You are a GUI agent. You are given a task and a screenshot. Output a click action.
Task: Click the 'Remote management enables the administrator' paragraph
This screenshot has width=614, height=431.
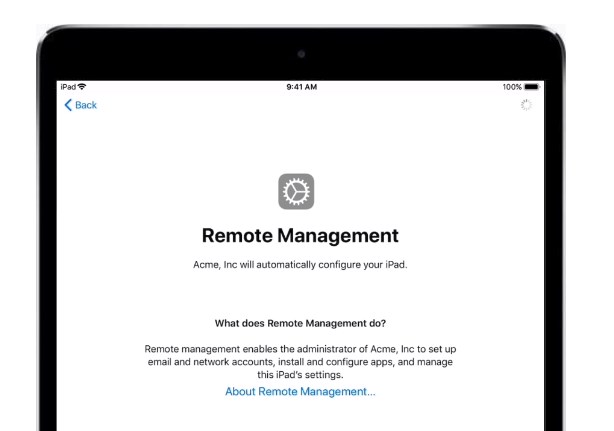(300, 362)
